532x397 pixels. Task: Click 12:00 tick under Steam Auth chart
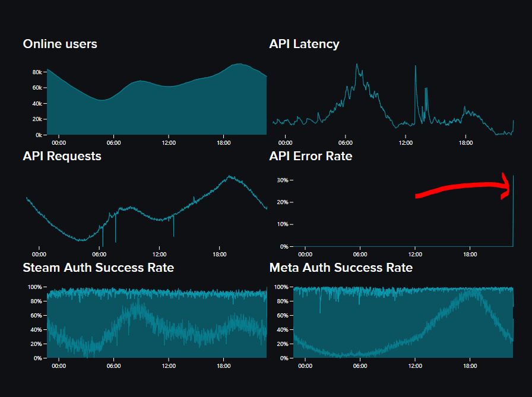click(x=169, y=366)
